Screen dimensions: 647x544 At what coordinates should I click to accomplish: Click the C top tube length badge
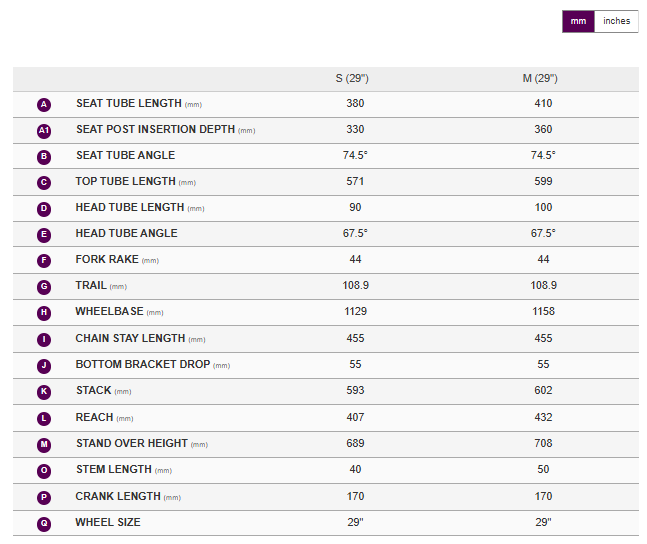44,182
